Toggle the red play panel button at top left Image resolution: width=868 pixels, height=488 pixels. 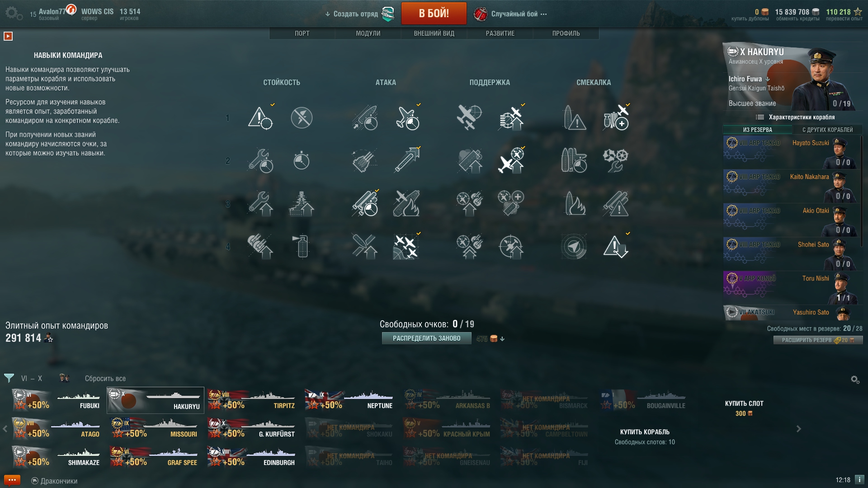(x=8, y=36)
